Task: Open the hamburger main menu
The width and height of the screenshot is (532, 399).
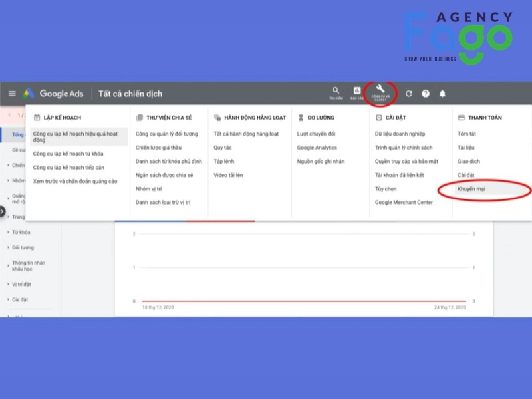Action: tap(12, 94)
